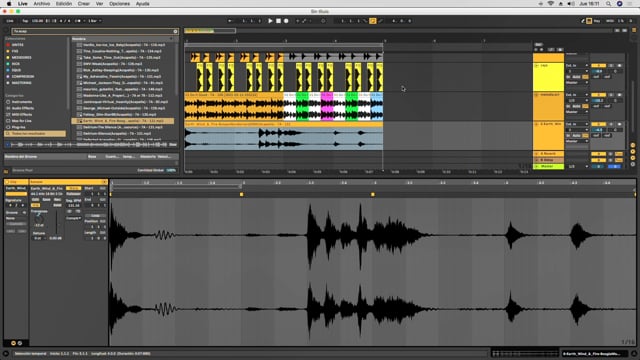Screen dimensions: 640x360
Task: Toggle the browser preview headphone button
Action: tap(7, 144)
